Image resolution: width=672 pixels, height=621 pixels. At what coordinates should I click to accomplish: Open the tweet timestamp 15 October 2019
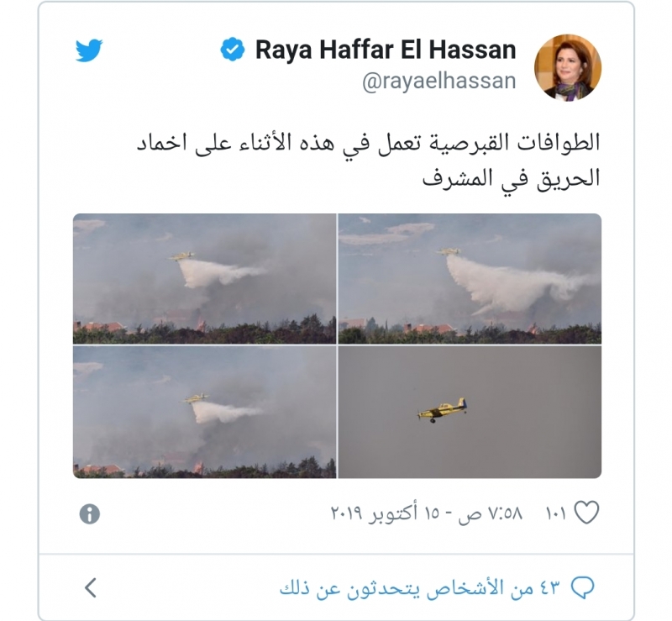[x=427, y=513]
